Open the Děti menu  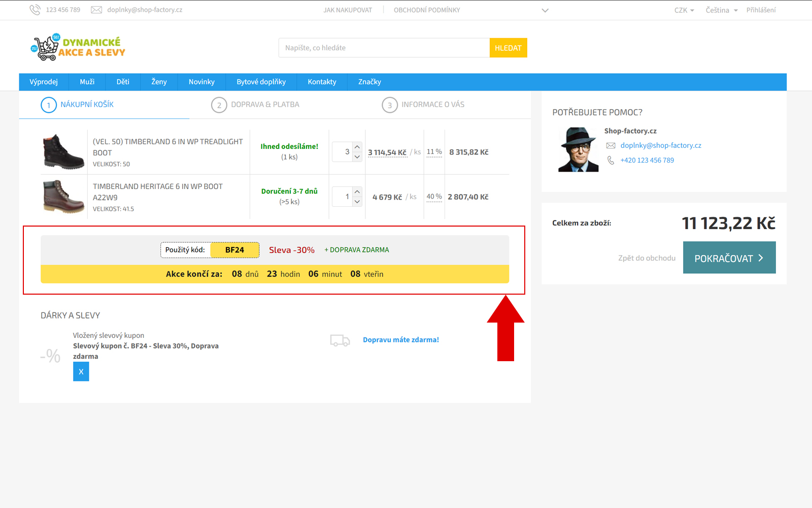[123, 82]
